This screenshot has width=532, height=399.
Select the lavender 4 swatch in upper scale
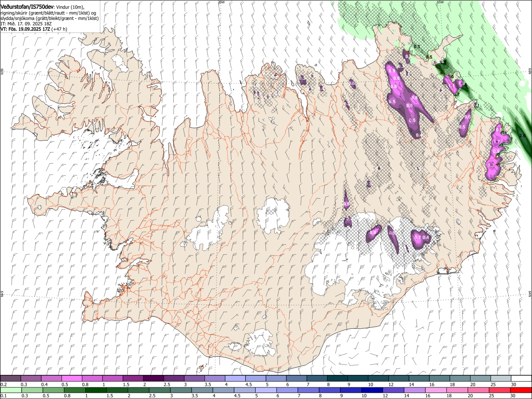pos(235,379)
